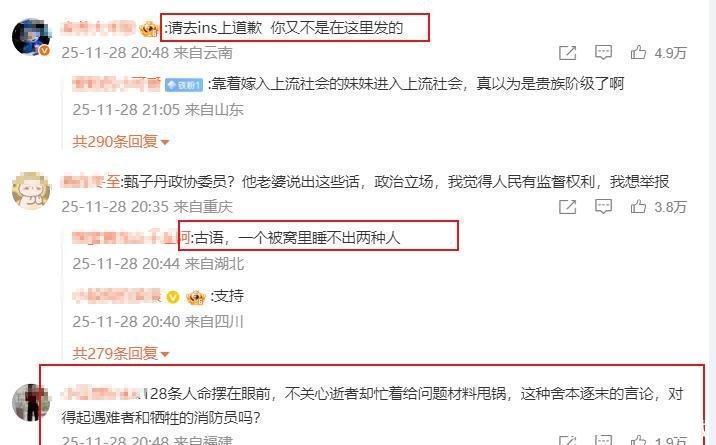Viewport: 716px width, 445px height.
Task: Click the 3.8万 like count
Action: pyautogui.click(x=670, y=207)
